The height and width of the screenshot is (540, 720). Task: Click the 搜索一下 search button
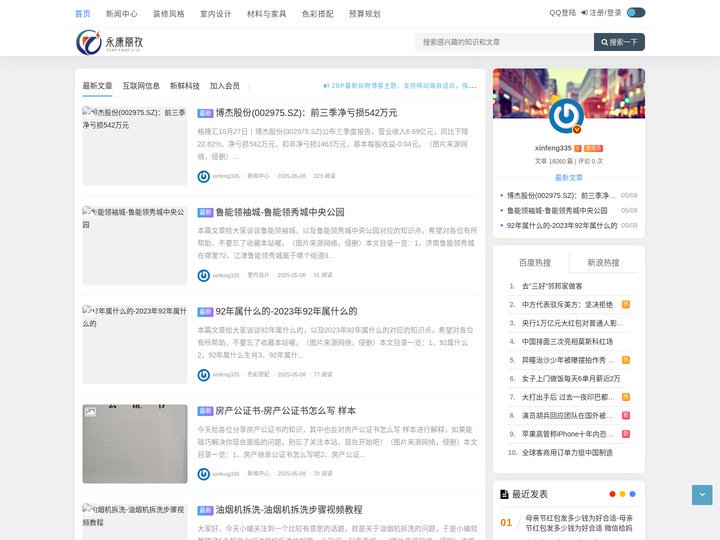(619, 42)
